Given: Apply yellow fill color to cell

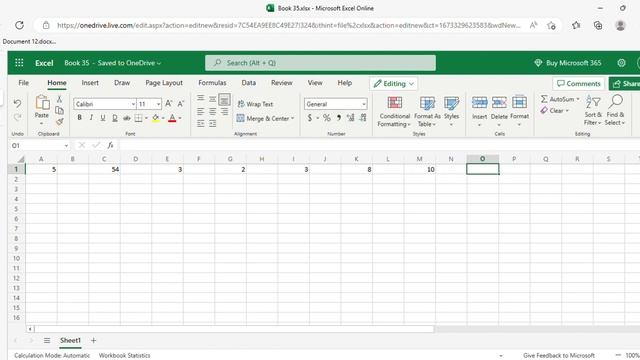Looking at the screenshot, I should click(156, 118).
